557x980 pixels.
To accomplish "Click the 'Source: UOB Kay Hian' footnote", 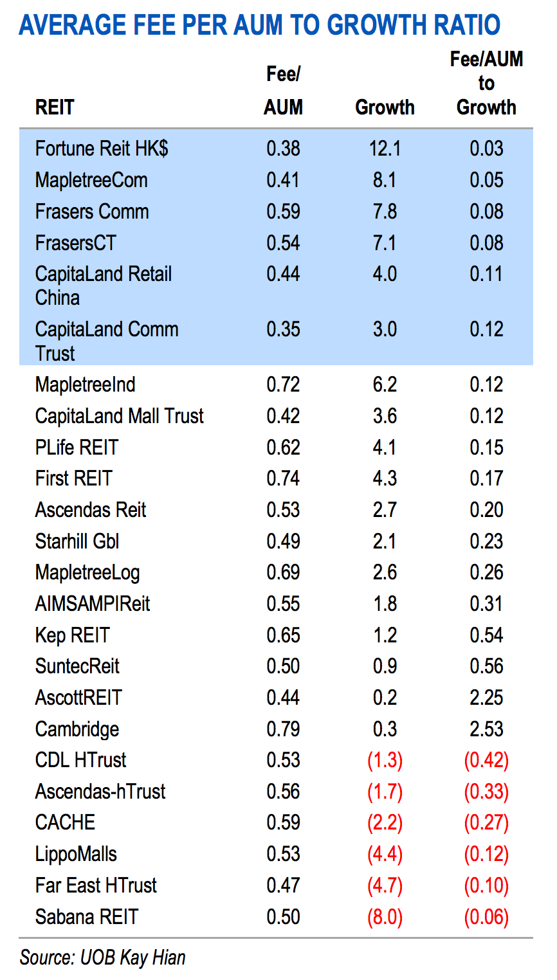I will point(102,957).
